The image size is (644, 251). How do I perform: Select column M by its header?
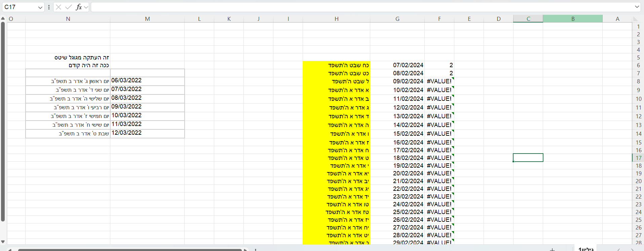coord(147,19)
